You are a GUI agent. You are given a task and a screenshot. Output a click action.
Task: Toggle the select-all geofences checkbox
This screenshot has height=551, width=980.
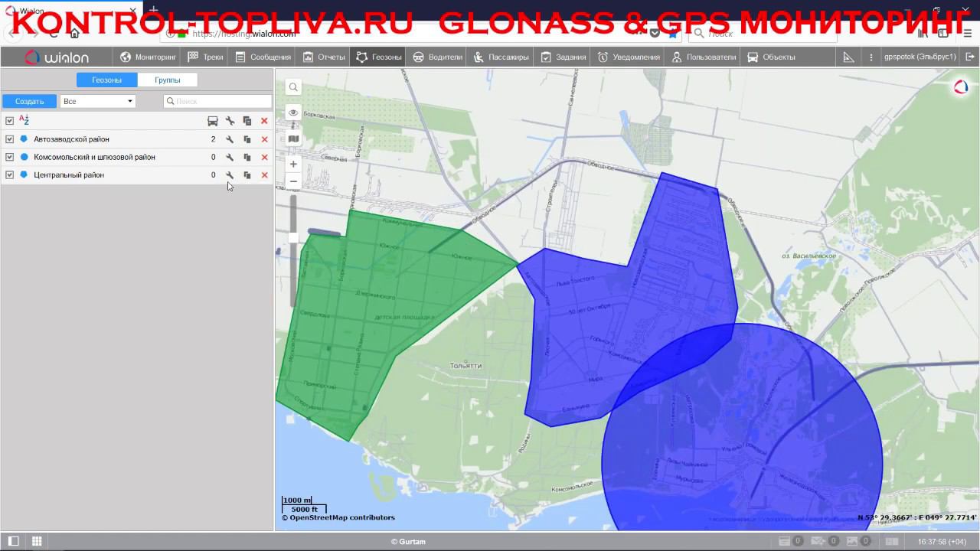9,121
